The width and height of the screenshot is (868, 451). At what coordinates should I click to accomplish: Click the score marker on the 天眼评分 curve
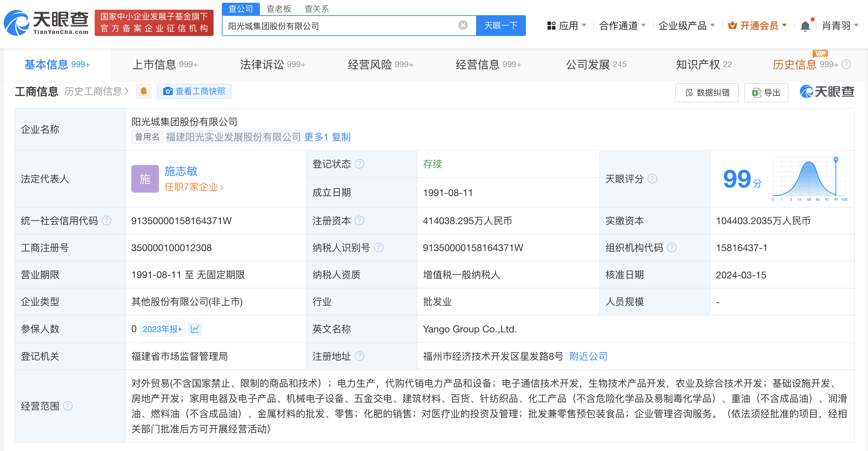point(836,159)
